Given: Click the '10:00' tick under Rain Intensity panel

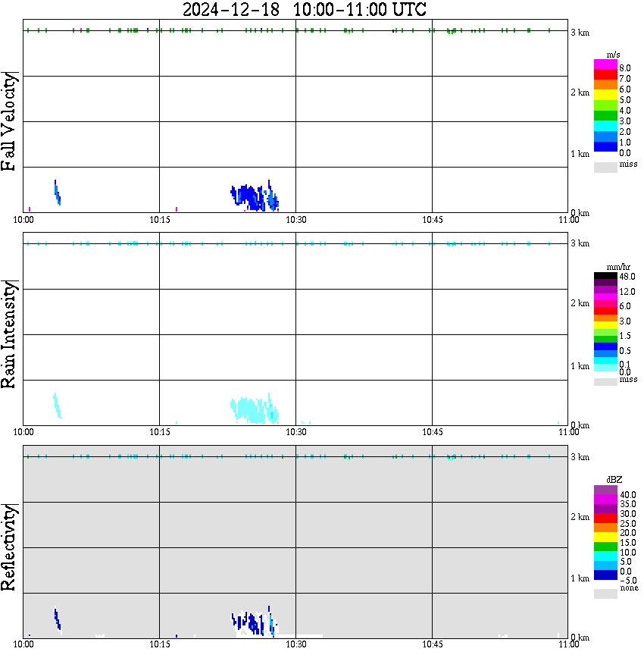Looking at the screenshot, I should coord(23,432).
